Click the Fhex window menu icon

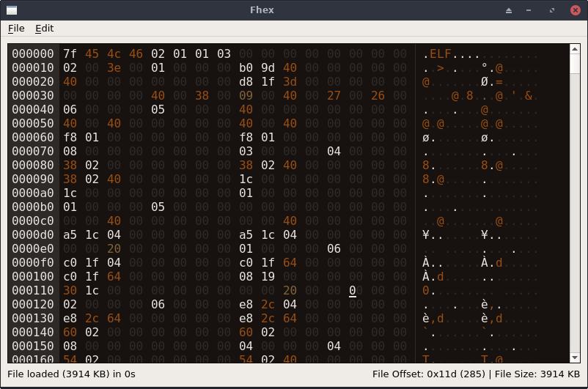pos(12,10)
